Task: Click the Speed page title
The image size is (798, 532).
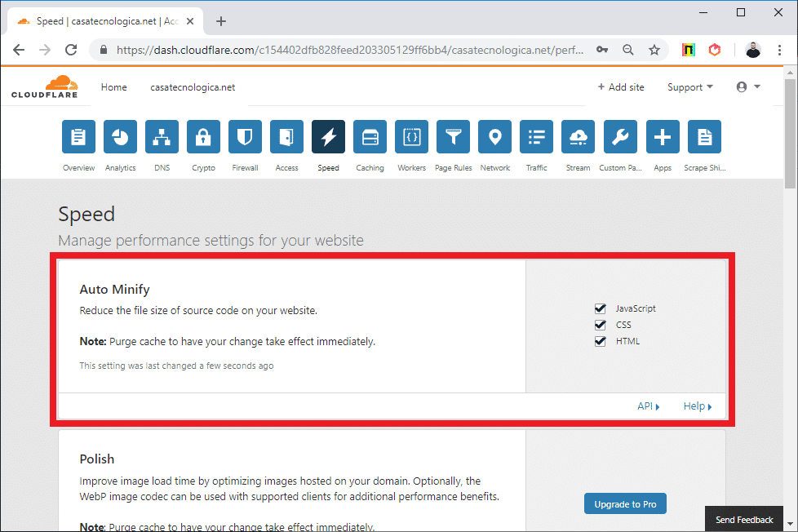Action: 86,215
